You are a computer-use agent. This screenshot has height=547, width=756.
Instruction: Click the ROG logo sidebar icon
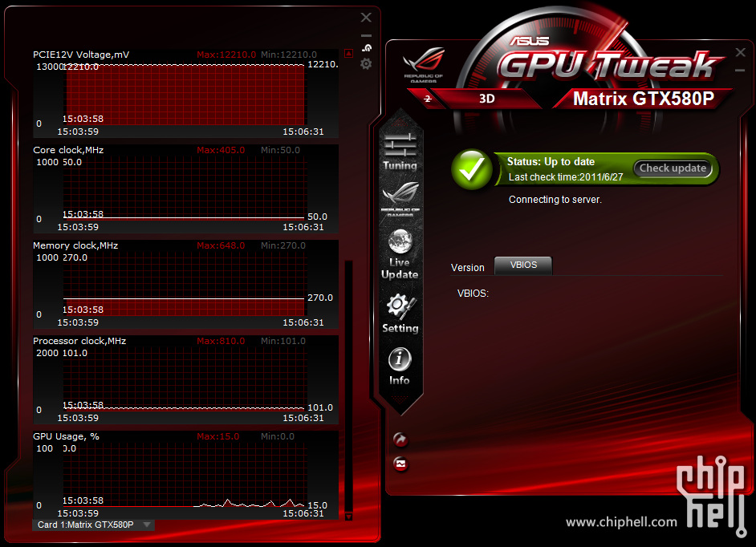tap(400, 198)
